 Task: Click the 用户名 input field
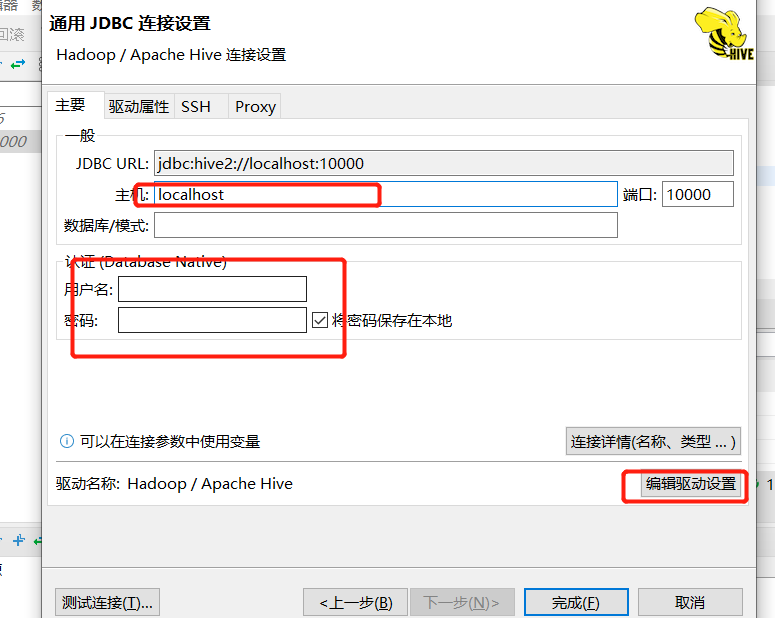point(212,289)
